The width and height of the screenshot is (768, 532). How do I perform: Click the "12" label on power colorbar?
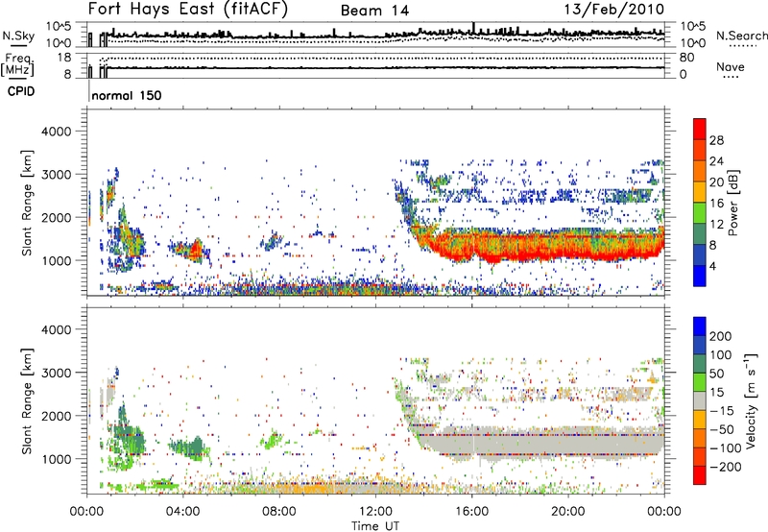pyautogui.click(x=716, y=225)
